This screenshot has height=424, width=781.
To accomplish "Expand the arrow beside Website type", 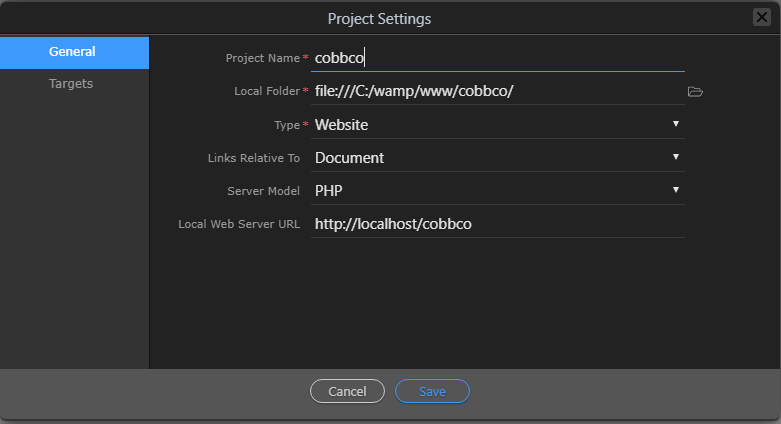I will [675, 124].
